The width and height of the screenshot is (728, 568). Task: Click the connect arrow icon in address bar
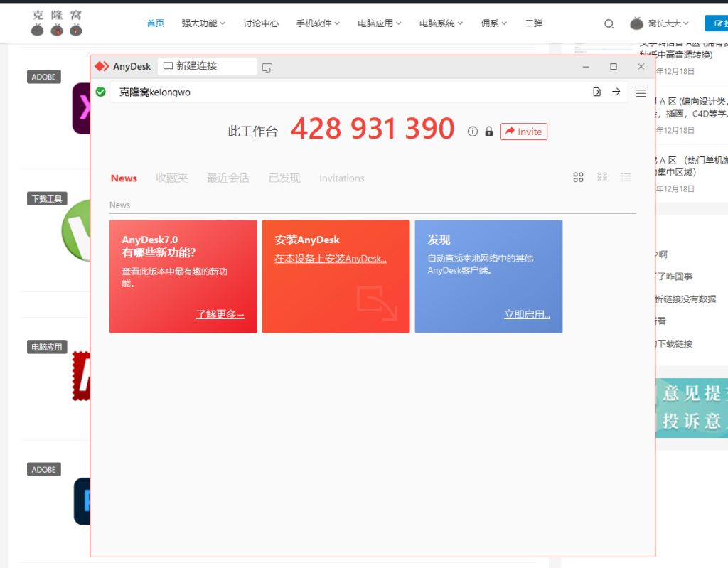coord(616,92)
